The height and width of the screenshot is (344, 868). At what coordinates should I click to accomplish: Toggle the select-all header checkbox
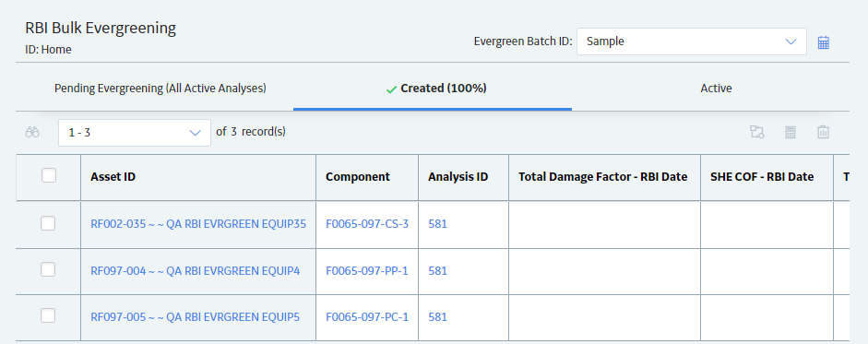coord(49,175)
